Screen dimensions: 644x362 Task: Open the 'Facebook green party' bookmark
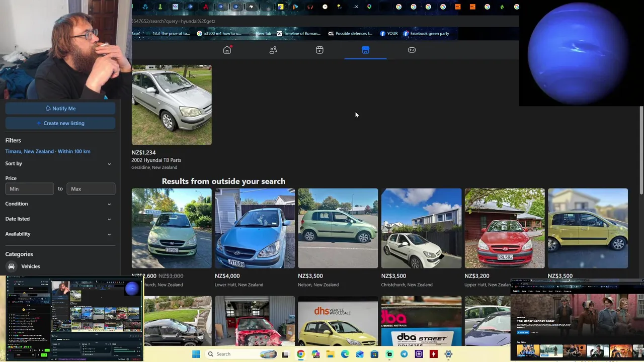tap(426, 33)
